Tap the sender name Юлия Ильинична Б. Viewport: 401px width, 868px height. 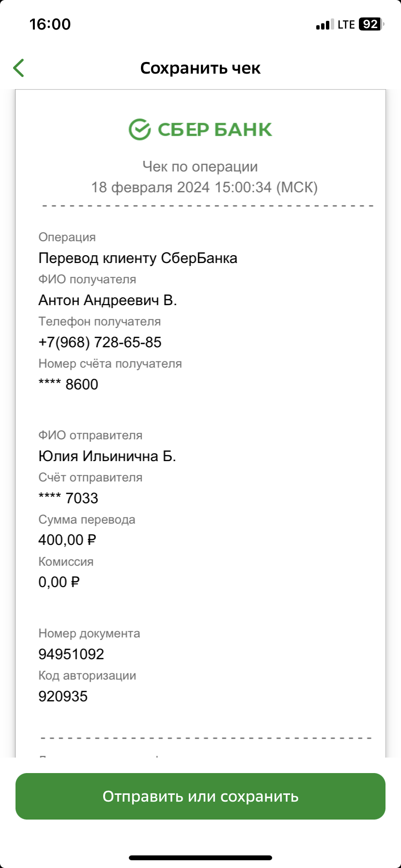(107, 456)
